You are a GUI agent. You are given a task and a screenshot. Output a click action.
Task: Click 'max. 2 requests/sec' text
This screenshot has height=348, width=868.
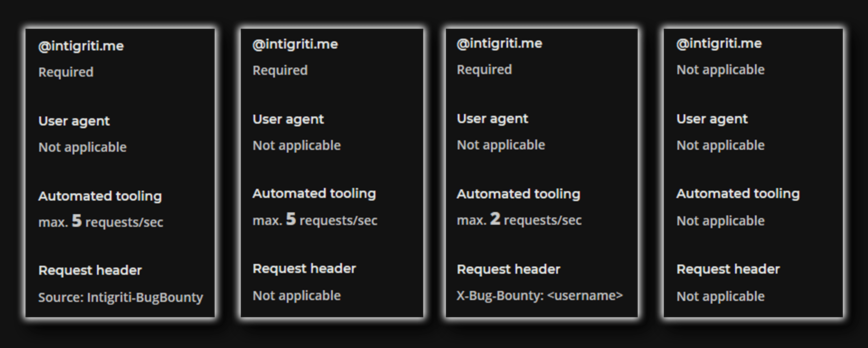(519, 219)
